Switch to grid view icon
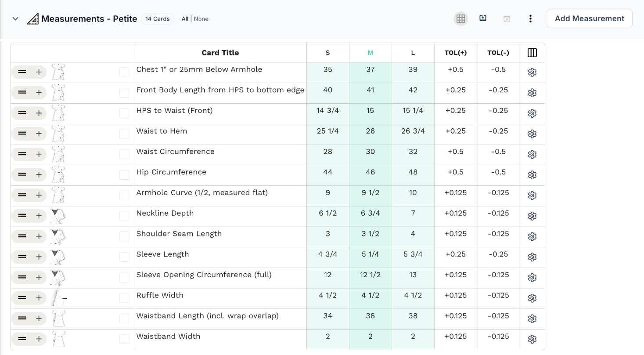644x355 pixels. (461, 19)
